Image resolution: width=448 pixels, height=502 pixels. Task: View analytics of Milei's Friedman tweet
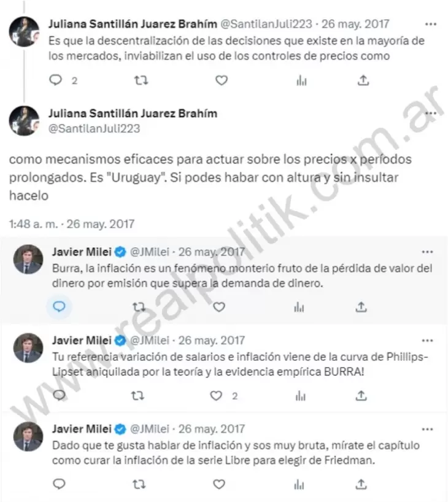(x=299, y=484)
